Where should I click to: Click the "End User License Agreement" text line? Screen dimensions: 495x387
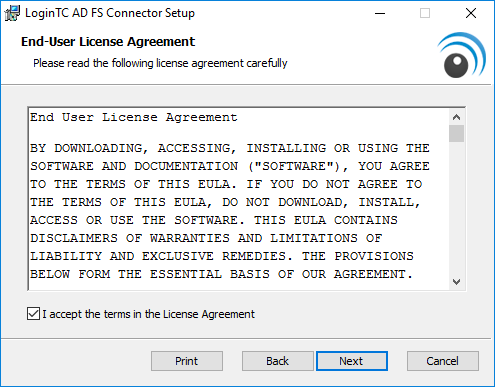pyautogui.click(x=134, y=117)
